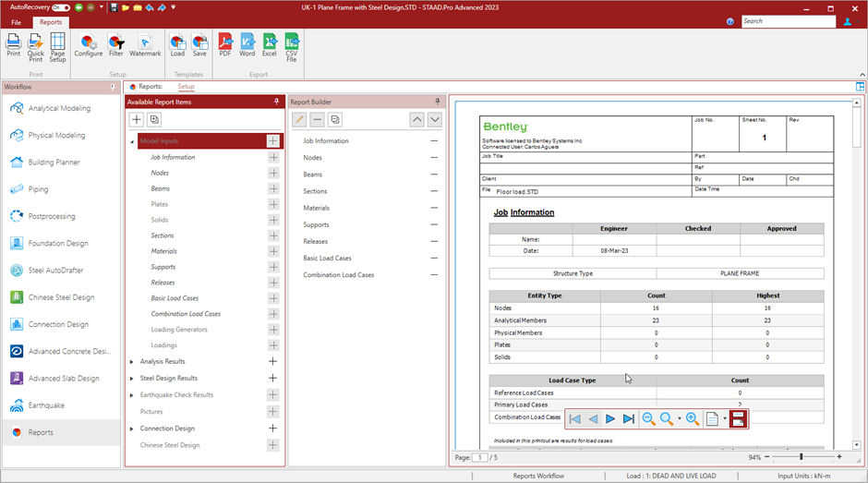This screenshot has width=868, height=483.
Task: Open Quick Access Toolbar customize dropdown
Action: pyautogui.click(x=174, y=7)
